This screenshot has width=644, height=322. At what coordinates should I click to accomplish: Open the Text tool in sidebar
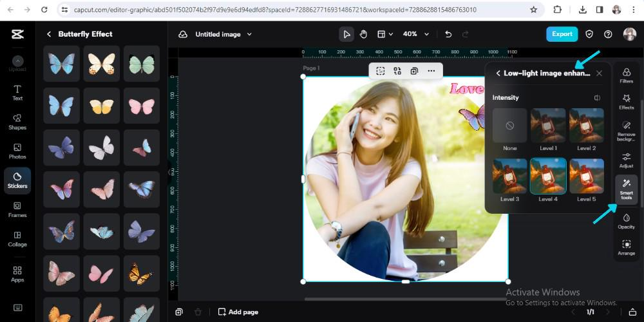[x=17, y=92]
